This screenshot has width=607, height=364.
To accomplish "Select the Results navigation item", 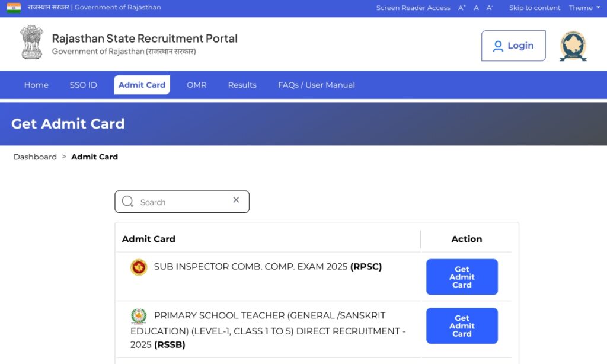I will [242, 85].
